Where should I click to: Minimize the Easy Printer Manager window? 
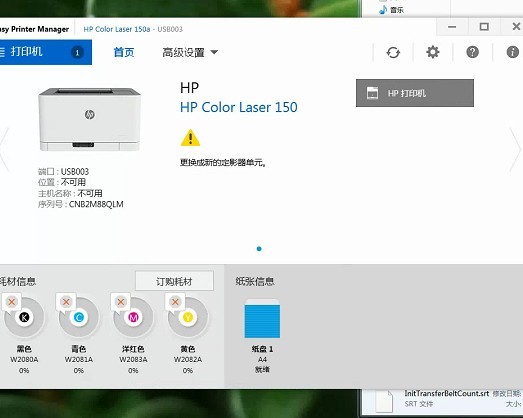coord(452,27)
